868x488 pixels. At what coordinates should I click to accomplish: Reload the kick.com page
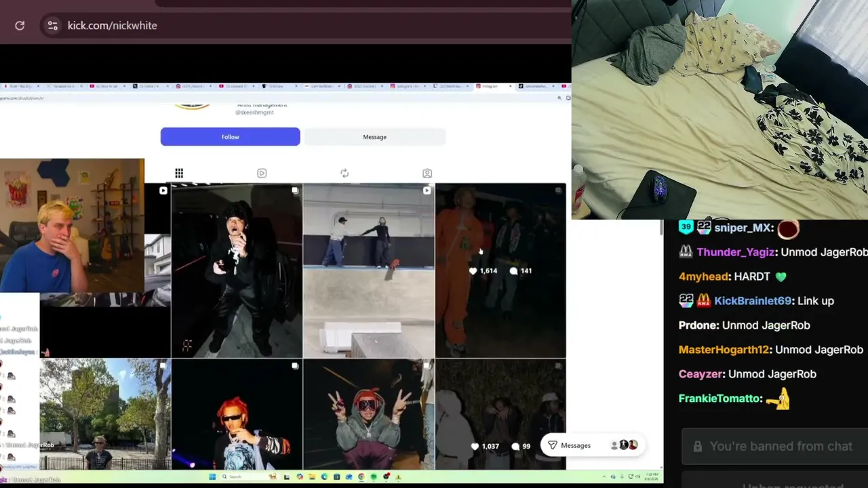(20, 26)
